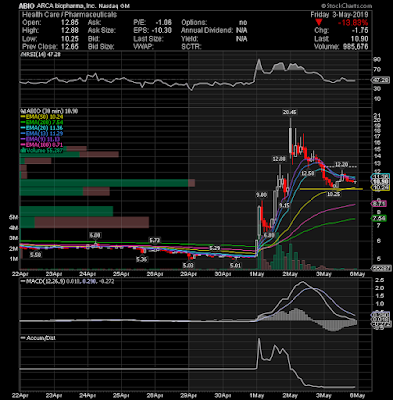Screen dimensions: 393x400
Task: Click the Volume value 985,676
Action: tap(356, 47)
